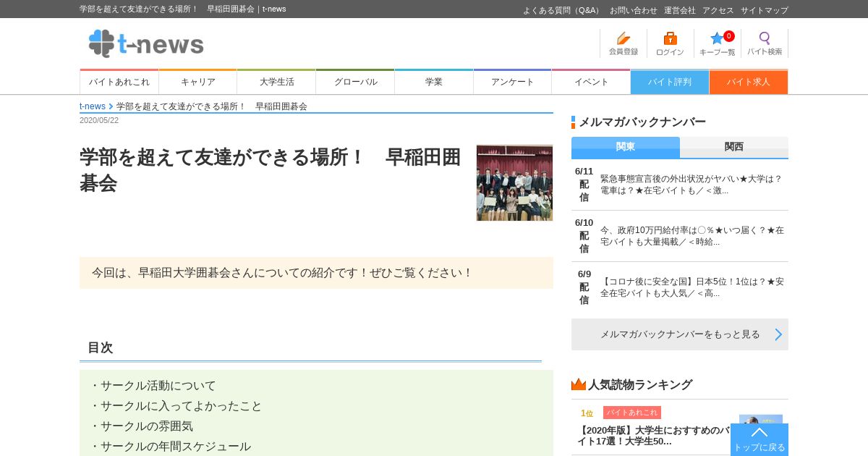Click arrow on メルマガバックナンバーをもっと見る

778,334
